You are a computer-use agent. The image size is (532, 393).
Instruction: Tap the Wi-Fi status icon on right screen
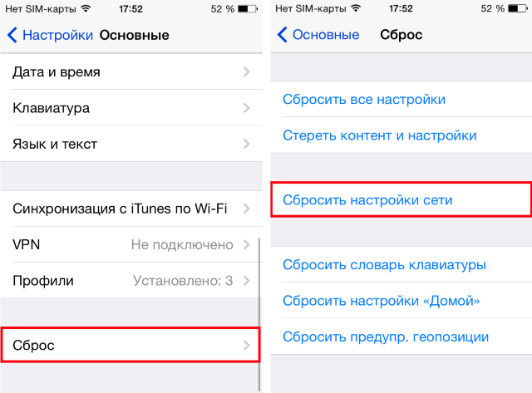click(356, 8)
